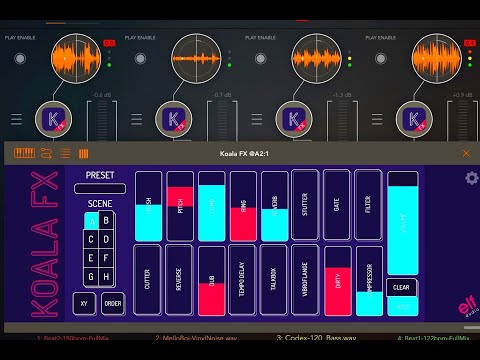This screenshot has width=480, height=360.
Task: Open the second channel's Koala FX node
Action: (173, 119)
